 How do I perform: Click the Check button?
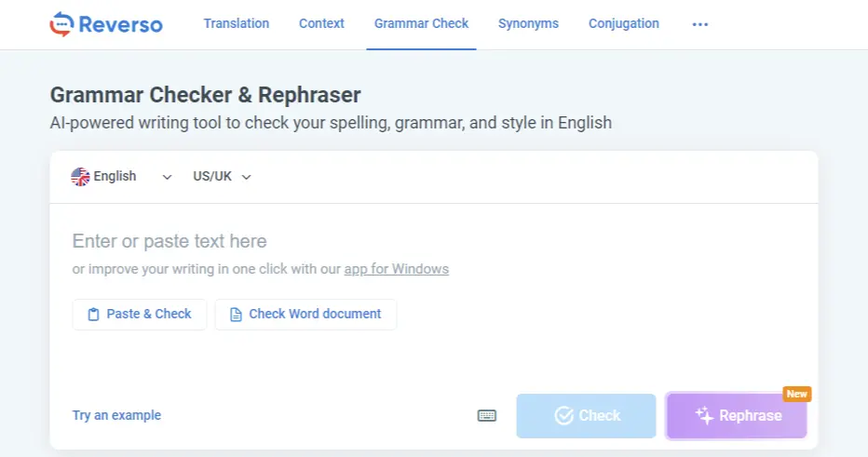pos(586,415)
